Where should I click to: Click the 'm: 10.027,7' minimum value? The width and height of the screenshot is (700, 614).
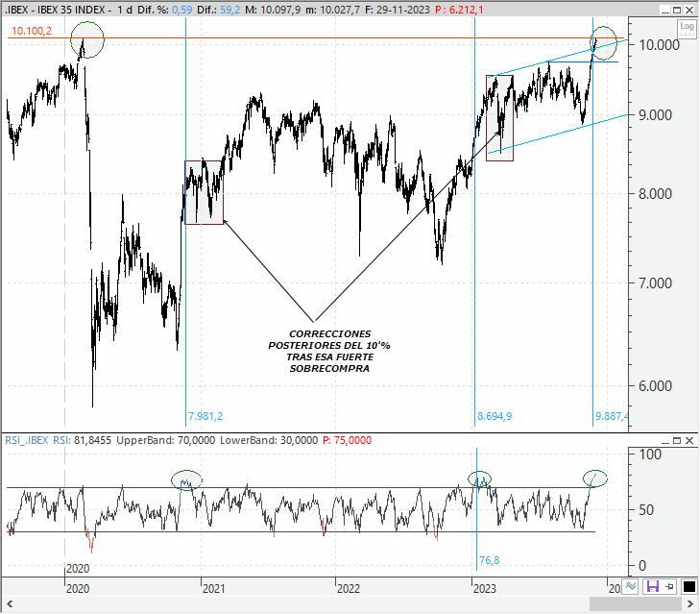pyautogui.click(x=332, y=10)
